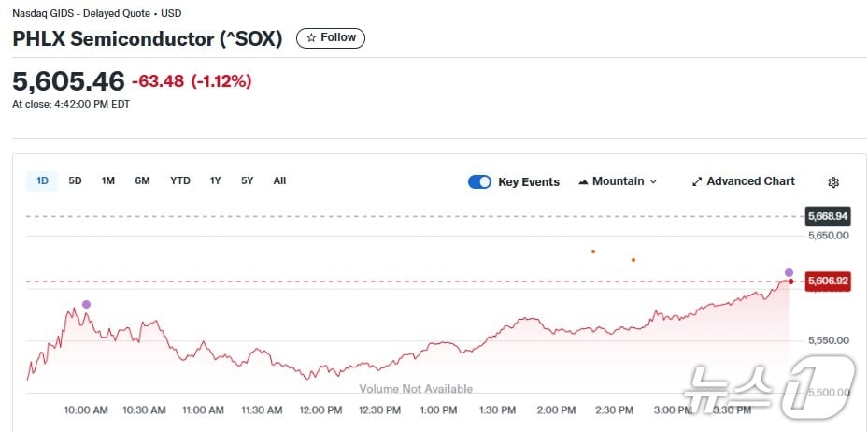Open the Advanced Chart view
This screenshot has height=432, width=868.
click(743, 181)
